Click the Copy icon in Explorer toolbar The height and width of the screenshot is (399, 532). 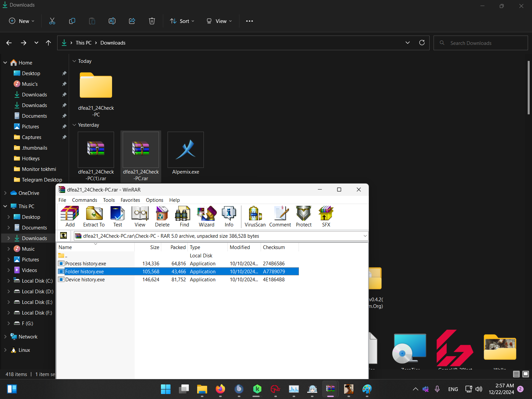(72, 21)
